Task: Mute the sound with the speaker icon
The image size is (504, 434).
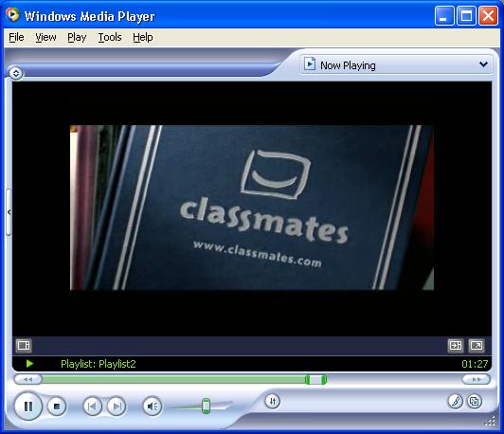Action: pos(152,407)
